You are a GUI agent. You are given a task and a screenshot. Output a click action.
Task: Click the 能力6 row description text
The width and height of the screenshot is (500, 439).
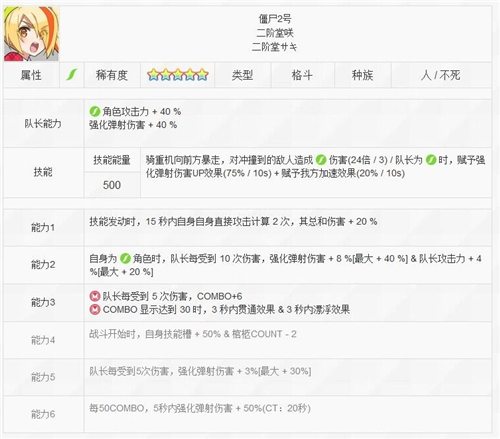click(x=200, y=408)
